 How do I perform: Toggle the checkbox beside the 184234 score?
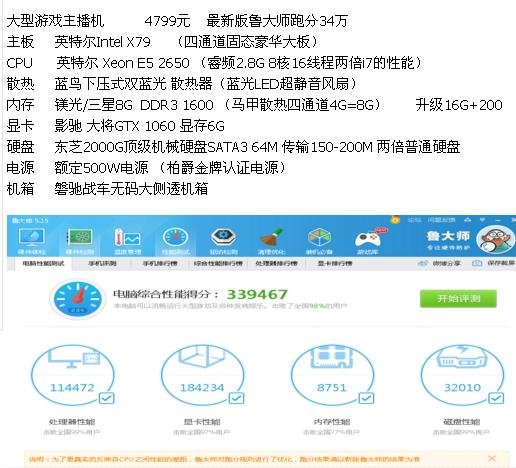pyautogui.click(x=236, y=398)
